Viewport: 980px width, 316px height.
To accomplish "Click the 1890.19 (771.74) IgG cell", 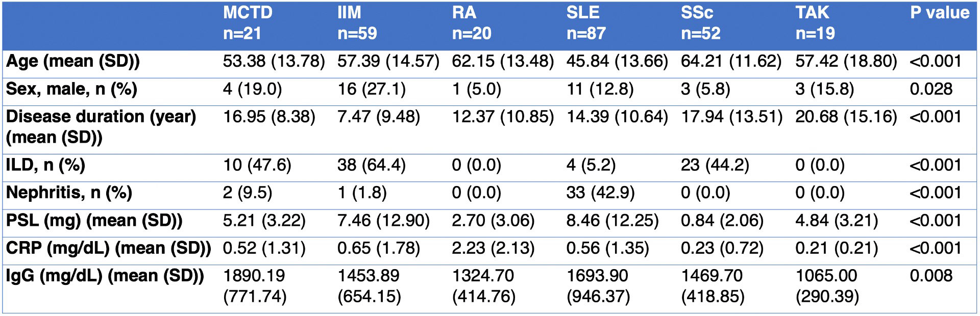I will click(254, 286).
